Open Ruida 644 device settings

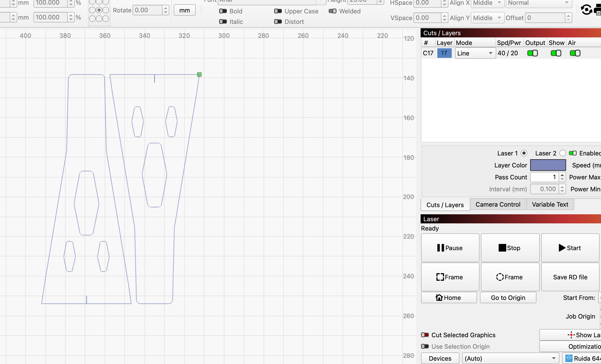582,358
